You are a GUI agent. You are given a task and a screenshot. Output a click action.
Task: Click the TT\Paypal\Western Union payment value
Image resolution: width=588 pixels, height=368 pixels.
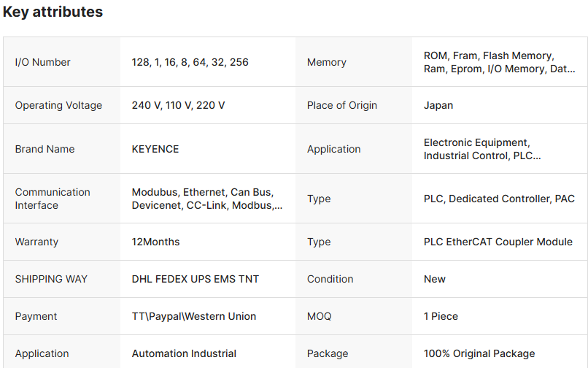[194, 316]
